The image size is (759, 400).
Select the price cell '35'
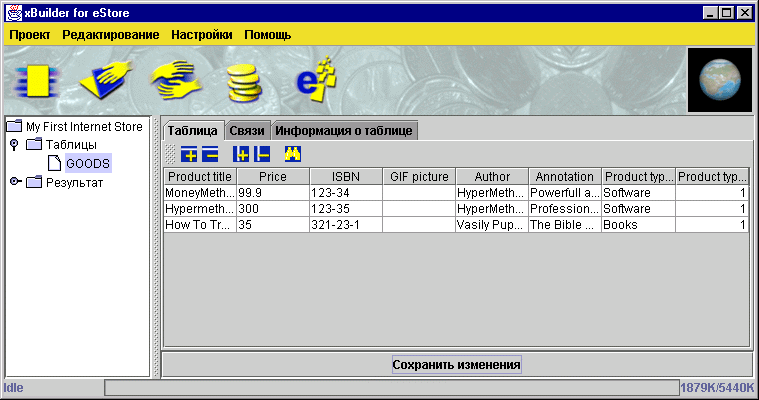tap(273, 225)
